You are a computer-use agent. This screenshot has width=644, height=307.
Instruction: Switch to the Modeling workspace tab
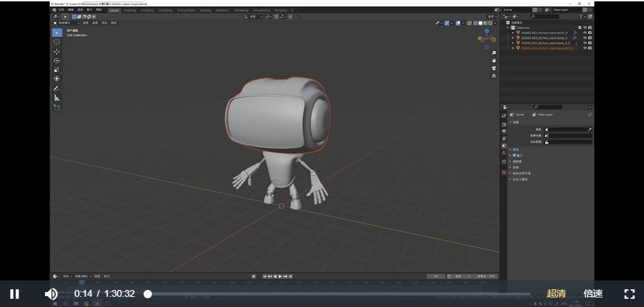coord(130,10)
